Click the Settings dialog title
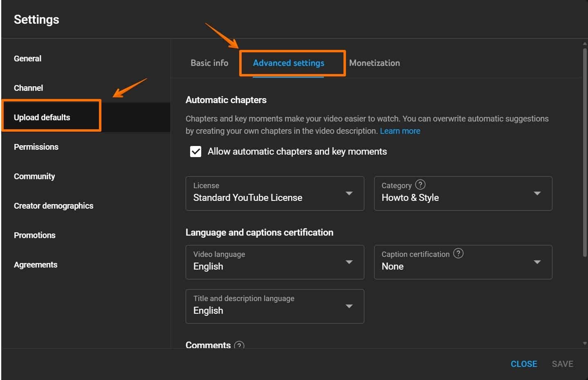 (x=36, y=20)
